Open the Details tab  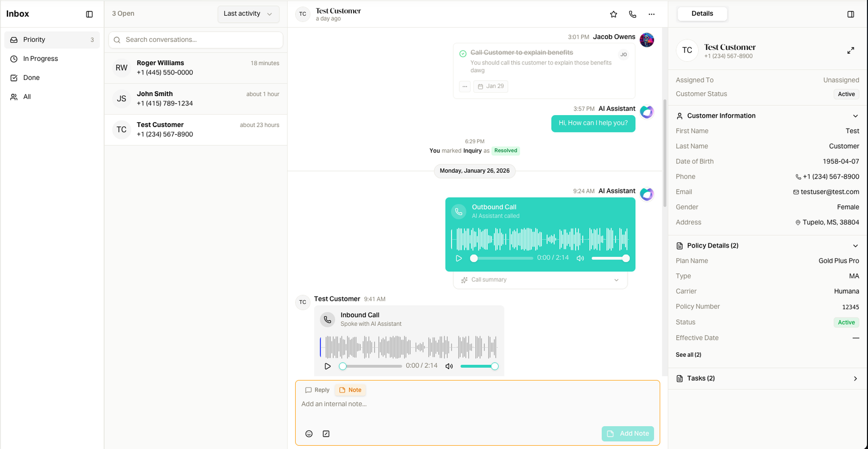[702, 14]
